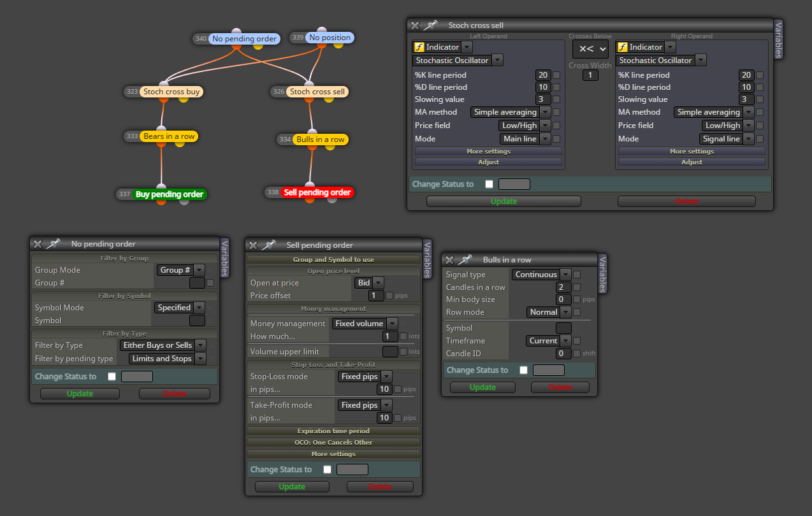Open Variables tab of Sell pending order panel

click(x=428, y=259)
